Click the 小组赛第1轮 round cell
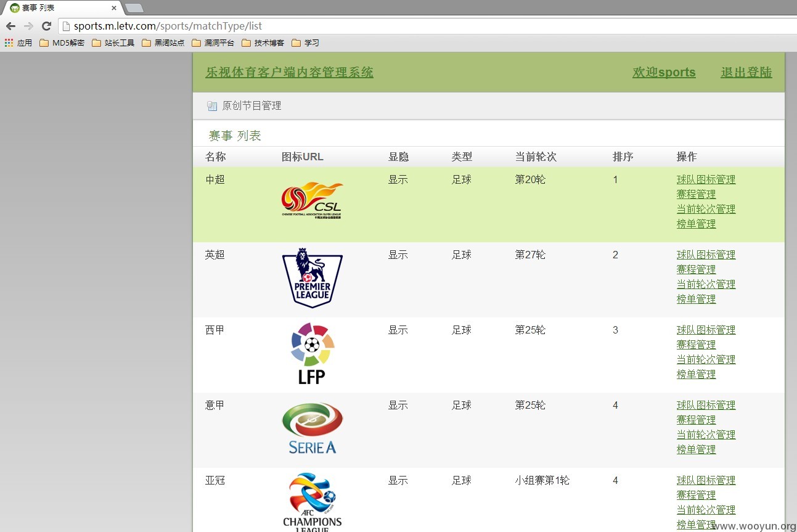The width and height of the screenshot is (797, 532). pyautogui.click(x=542, y=480)
